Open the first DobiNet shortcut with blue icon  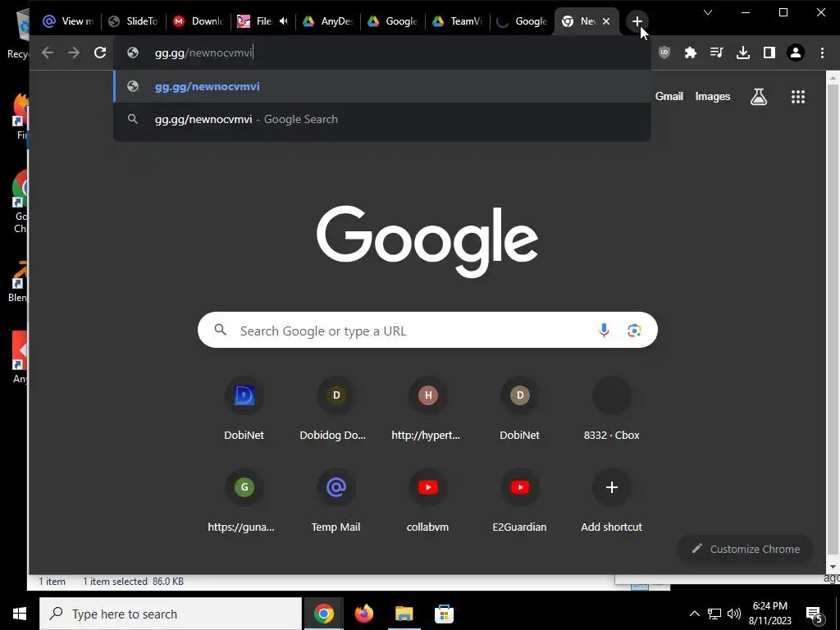click(x=244, y=409)
